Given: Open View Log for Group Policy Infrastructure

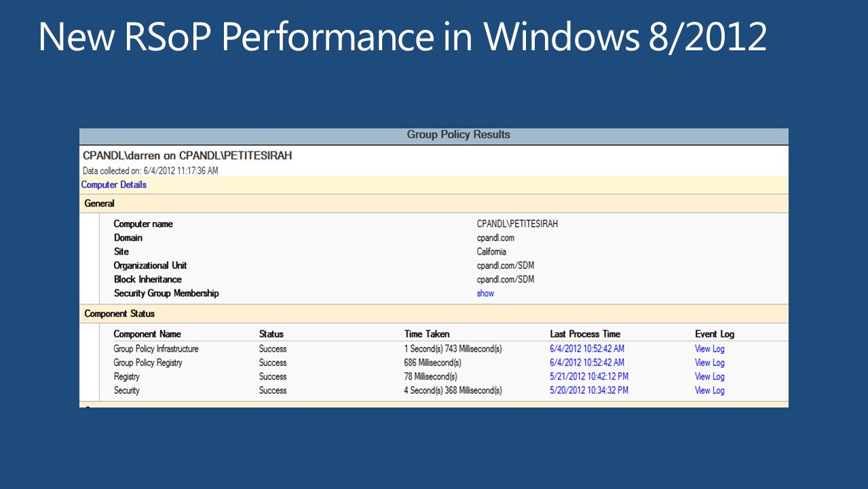Looking at the screenshot, I should (x=709, y=349).
